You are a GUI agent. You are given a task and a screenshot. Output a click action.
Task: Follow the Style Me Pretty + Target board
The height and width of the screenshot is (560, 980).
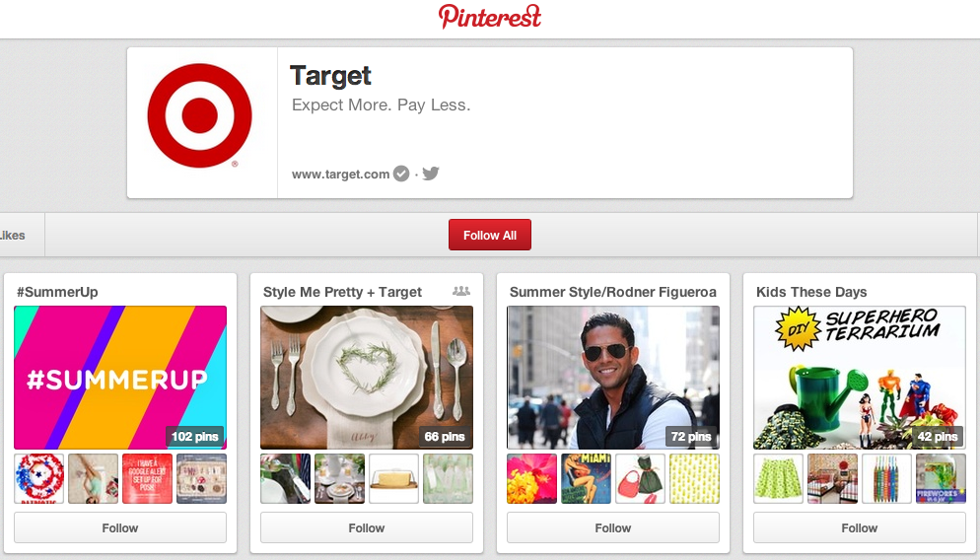tap(366, 528)
